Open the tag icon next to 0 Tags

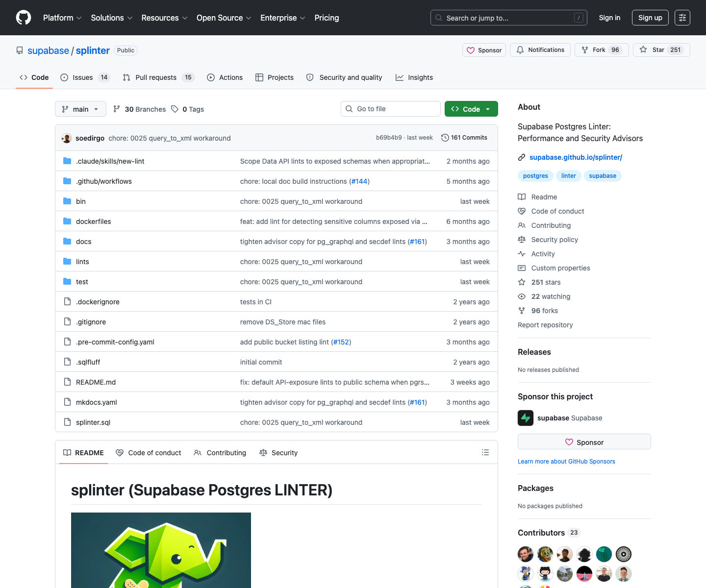point(175,109)
